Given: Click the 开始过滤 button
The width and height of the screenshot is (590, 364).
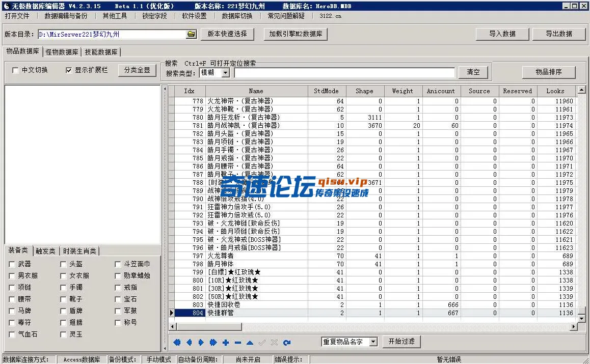Looking at the screenshot, I should (401, 342).
